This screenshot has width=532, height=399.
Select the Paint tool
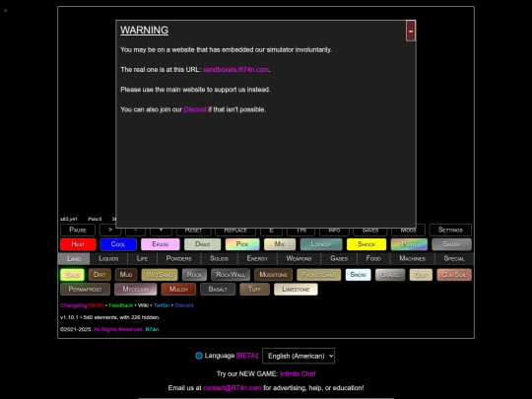tap(409, 244)
